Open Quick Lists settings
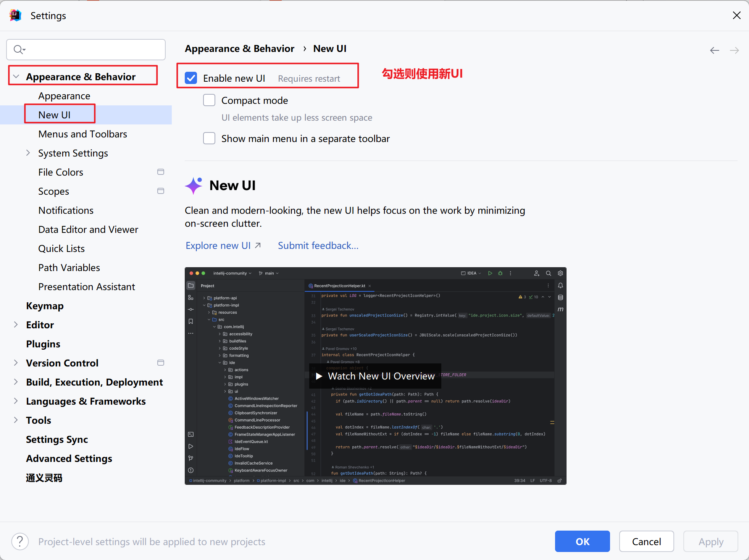Screen dimensions: 749x560 pos(61,249)
